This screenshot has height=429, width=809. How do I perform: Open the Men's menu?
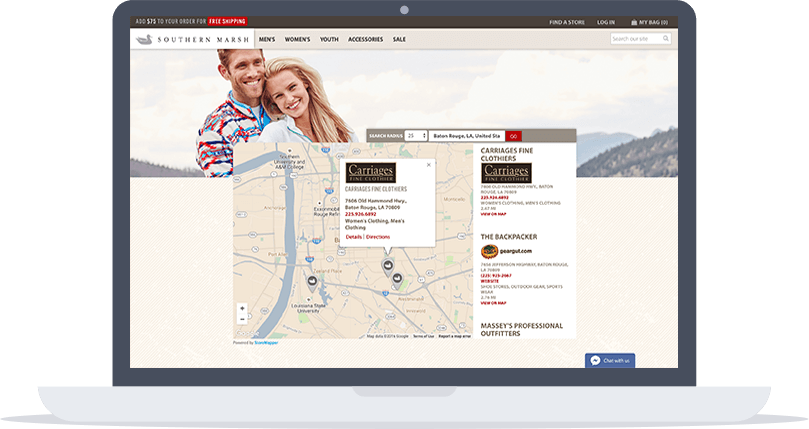[x=267, y=39]
